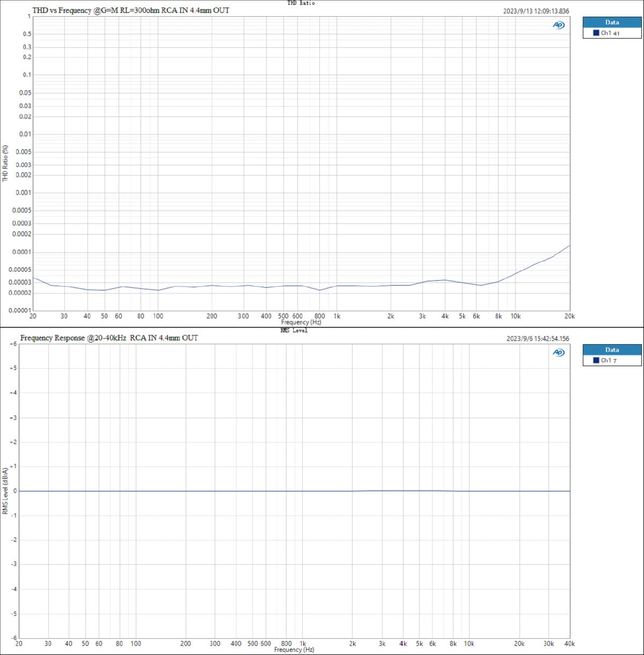Select the THD Ratio (%) vertical axis label
The width and height of the screenshot is (644, 655).
coord(5,163)
